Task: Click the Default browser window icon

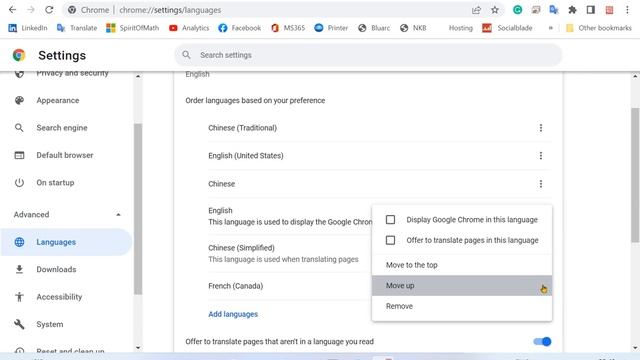Action: pos(19,155)
